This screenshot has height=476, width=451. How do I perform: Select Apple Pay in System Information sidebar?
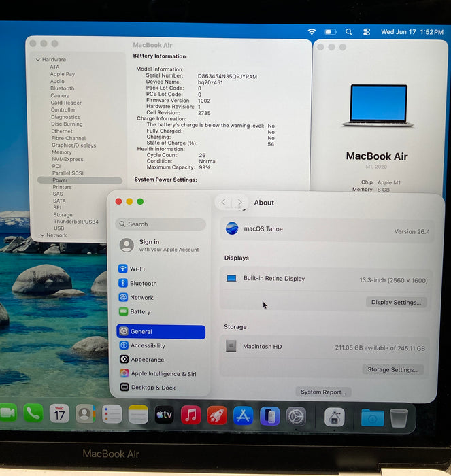(x=63, y=74)
